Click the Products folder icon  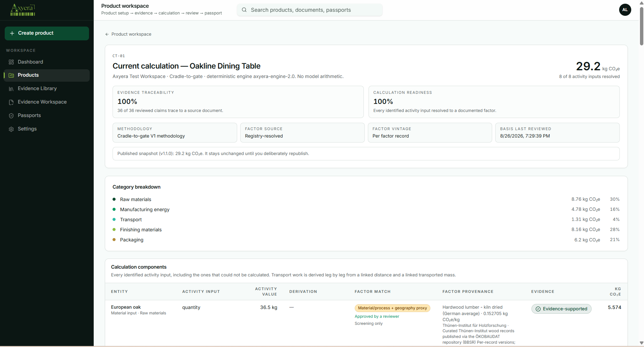coord(11,75)
